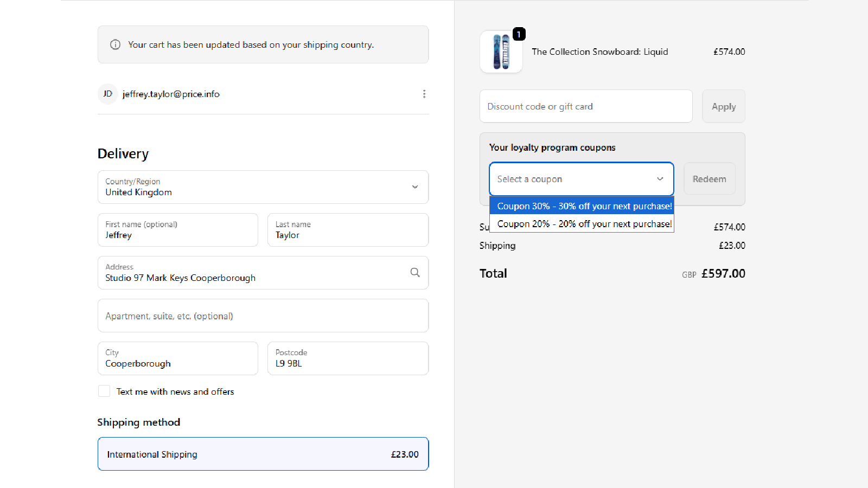Click the snowboard product thumbnail
868x488 pixels.
point(501,52)
